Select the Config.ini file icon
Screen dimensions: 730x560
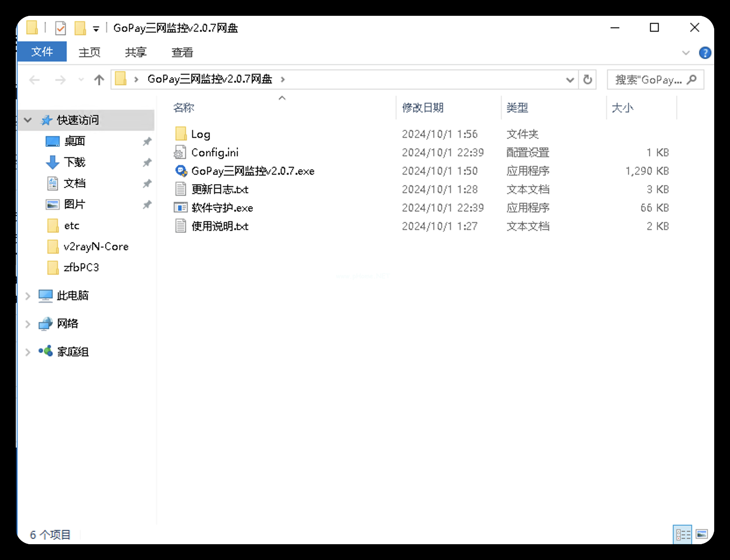pyautogui.click(x=180, y=152)
